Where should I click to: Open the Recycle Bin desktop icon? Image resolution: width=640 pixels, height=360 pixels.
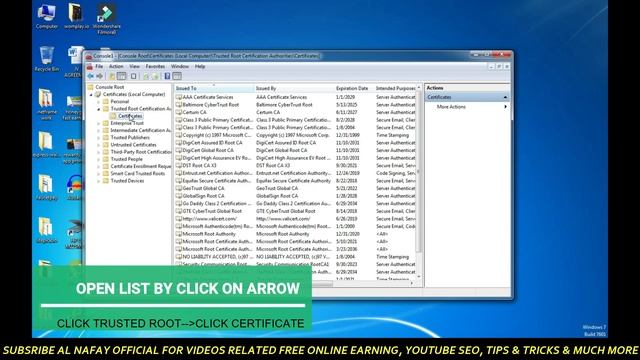click(x=47, y=59)
